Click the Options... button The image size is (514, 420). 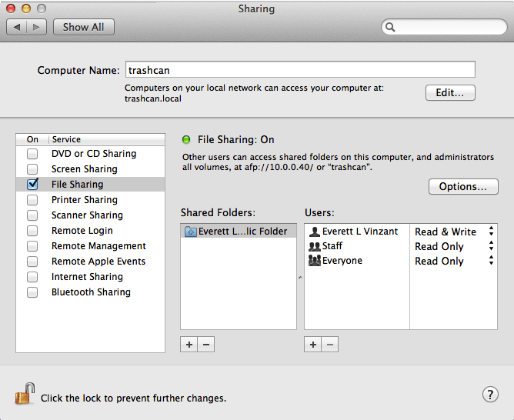pos(463,187)
